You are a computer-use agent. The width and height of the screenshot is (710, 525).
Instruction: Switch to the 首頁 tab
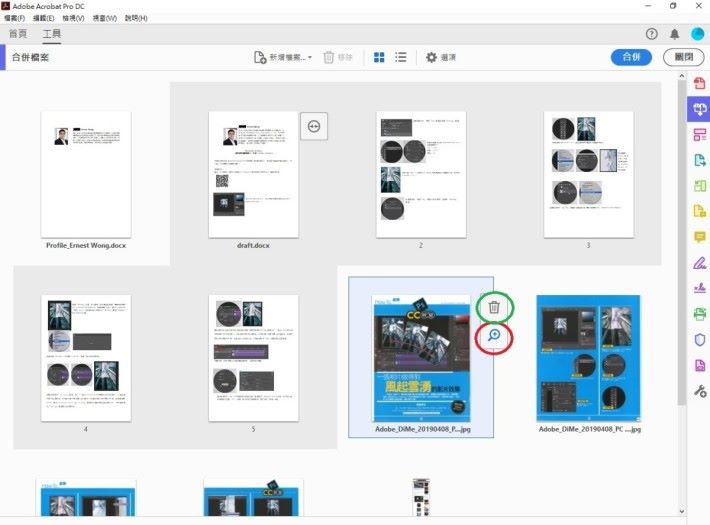18,34
